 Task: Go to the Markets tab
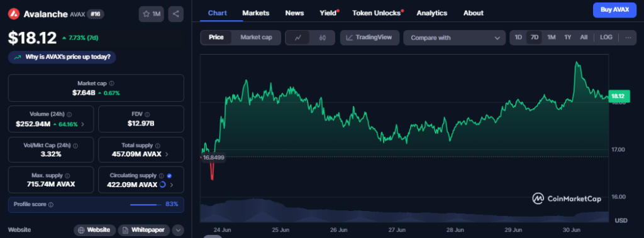point(255,13)
